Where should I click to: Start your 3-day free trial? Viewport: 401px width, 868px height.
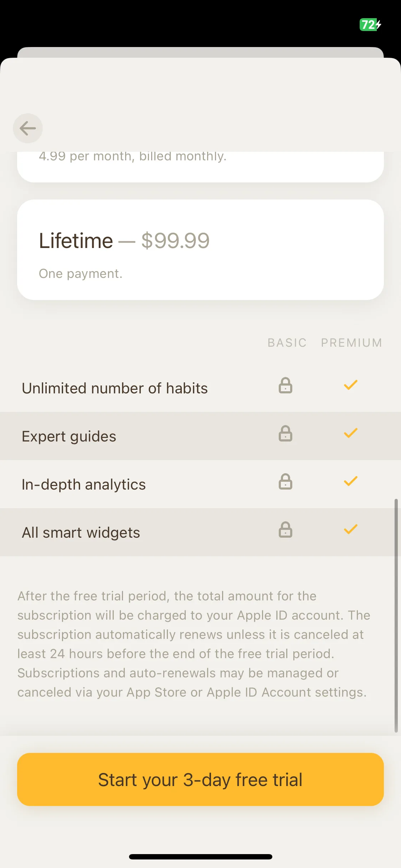[x=200, y=779]
